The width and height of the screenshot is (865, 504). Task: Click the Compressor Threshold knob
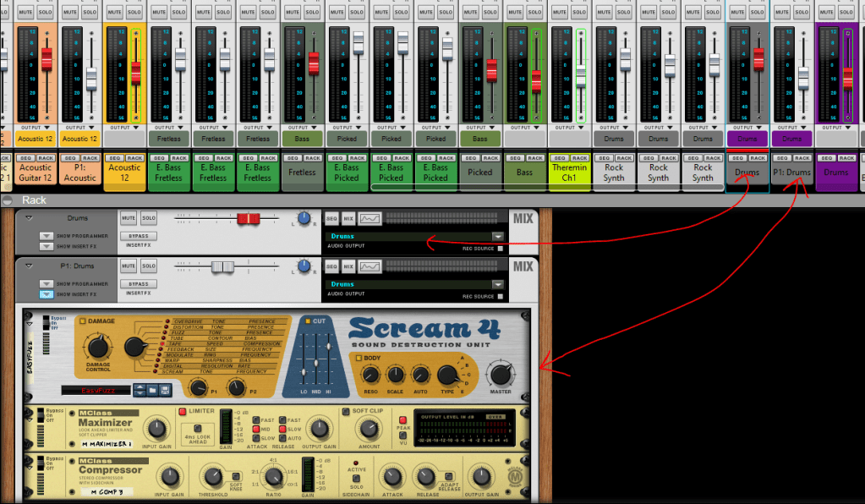click(x=211, y=476)
